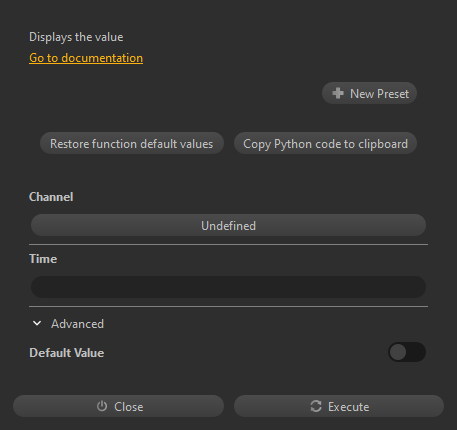Click the divider line below the Time field
The width and height of the screenshot is (457, 430).
pos(228,306)
